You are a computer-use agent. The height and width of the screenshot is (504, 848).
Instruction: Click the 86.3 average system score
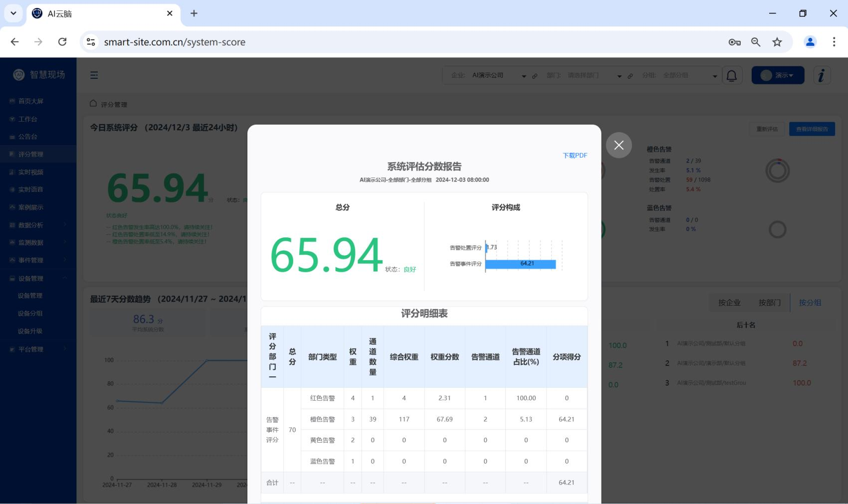144,319
